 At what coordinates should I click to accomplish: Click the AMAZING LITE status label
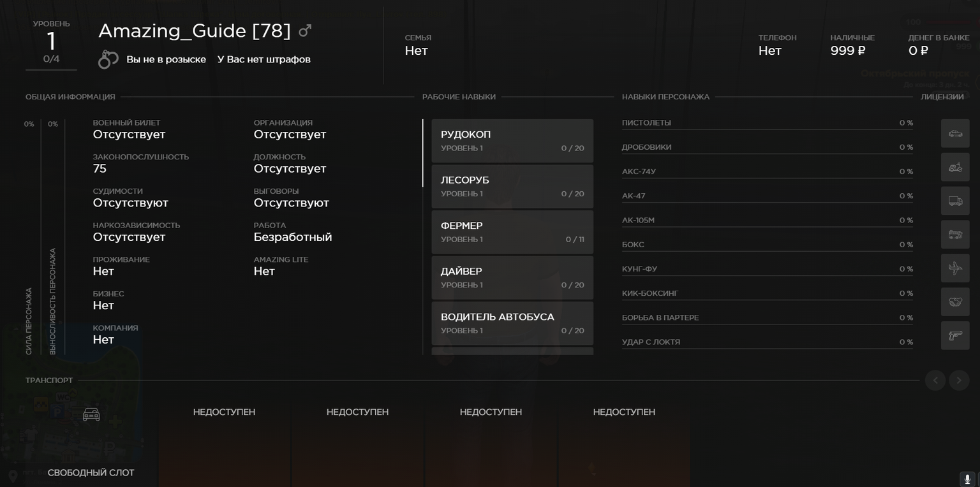(x=281, y=259)
